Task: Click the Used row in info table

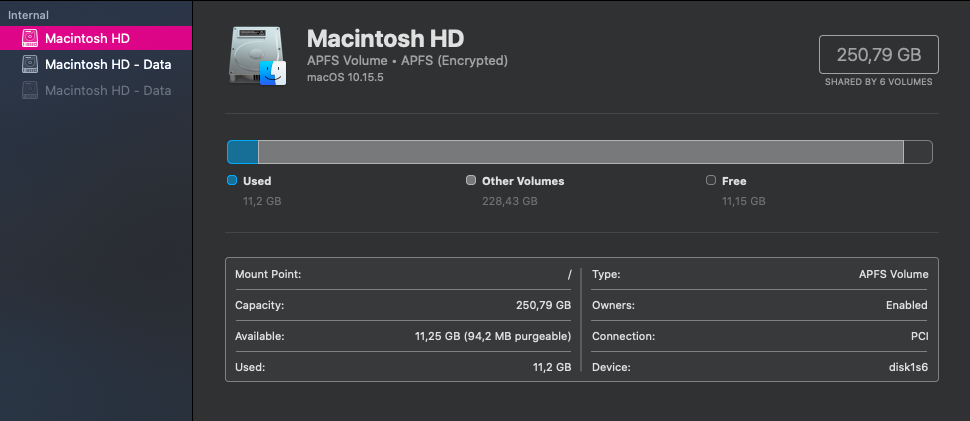Action: pos(402,367)
